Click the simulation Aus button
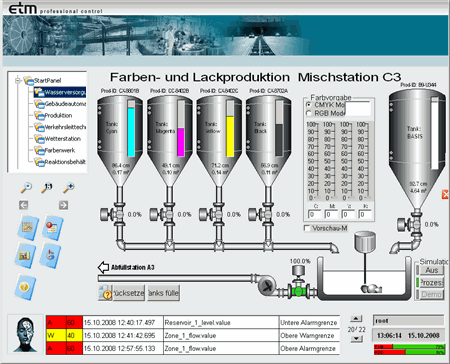 tap(431, 270)
